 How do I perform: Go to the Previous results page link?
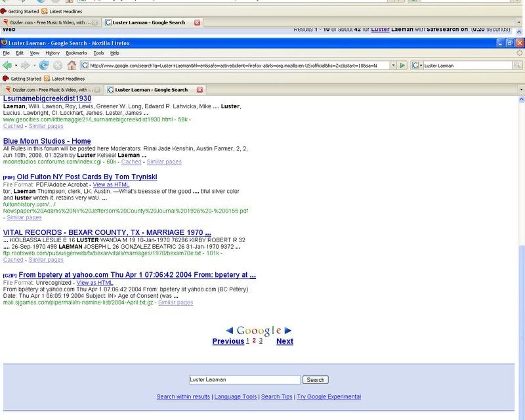click(228, 341)
